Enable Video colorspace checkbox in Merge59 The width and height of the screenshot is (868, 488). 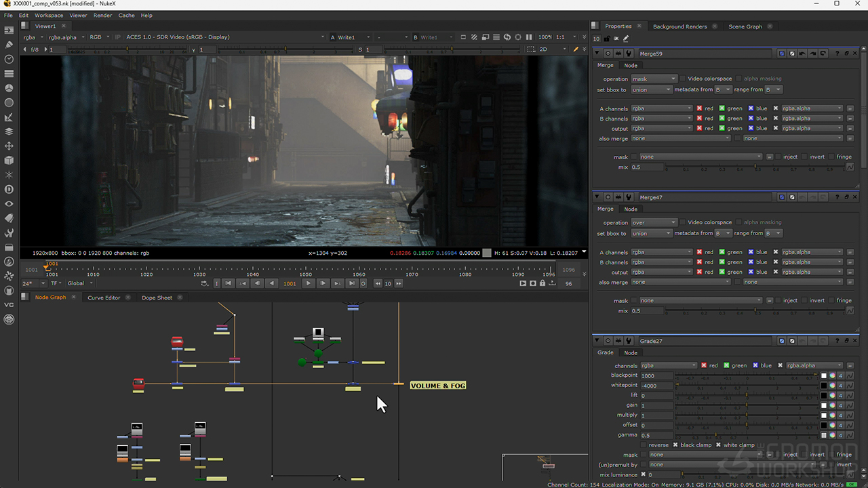682,79
